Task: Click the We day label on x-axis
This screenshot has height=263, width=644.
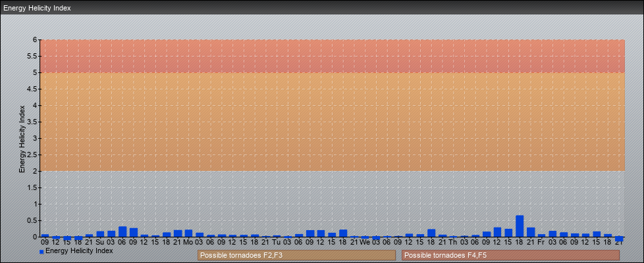Action: (x=365, y=242)
